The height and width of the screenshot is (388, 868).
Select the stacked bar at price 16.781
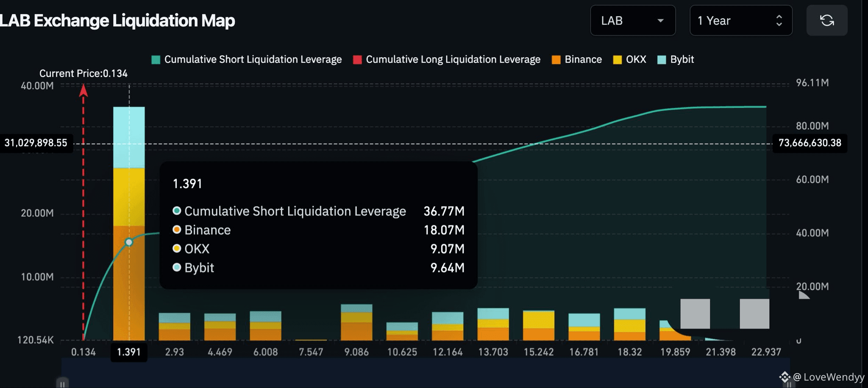point(584,327)
